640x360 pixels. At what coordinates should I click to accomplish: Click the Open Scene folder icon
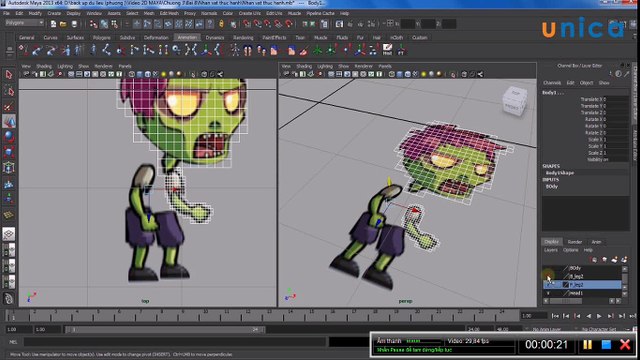tap(63, 24)
